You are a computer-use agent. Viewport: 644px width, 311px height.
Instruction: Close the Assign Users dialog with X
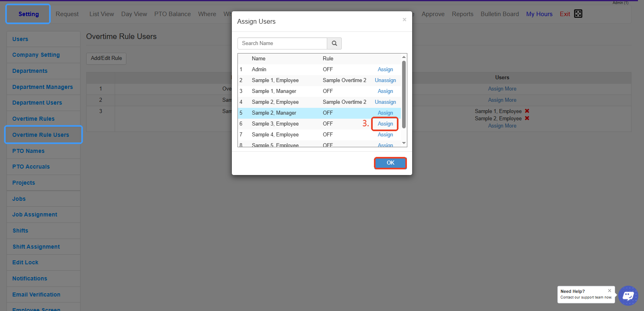point(404,20)
